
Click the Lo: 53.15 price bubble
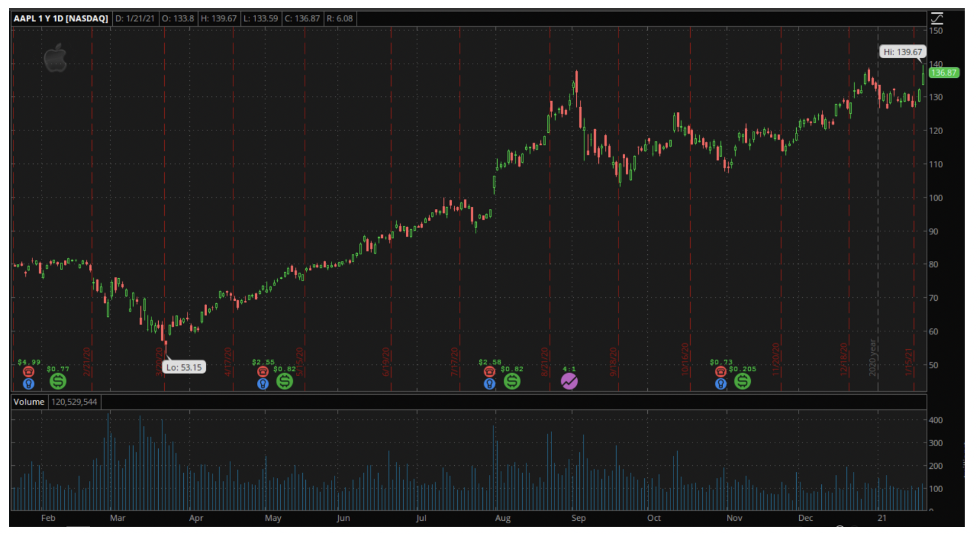point(184,367)
